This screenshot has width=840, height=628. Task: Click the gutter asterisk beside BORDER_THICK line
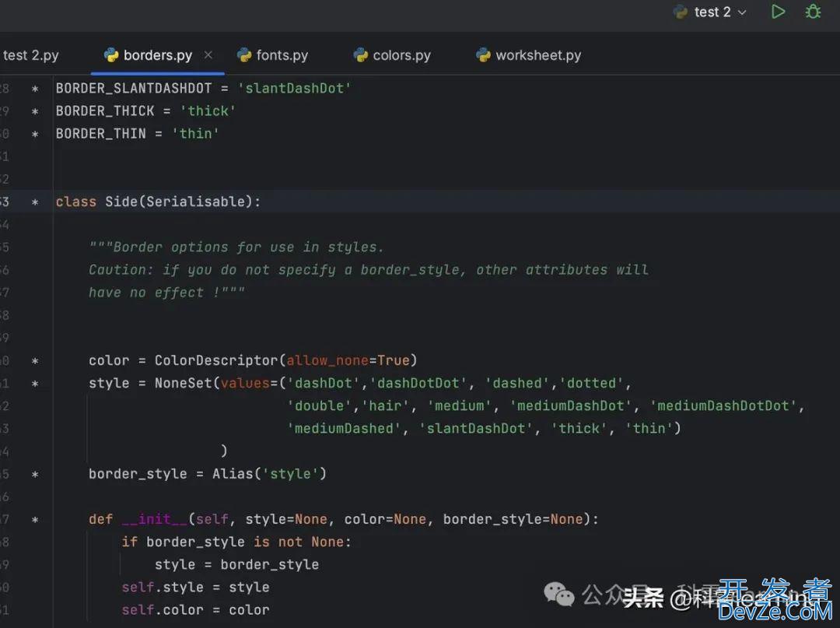(35, 112)
